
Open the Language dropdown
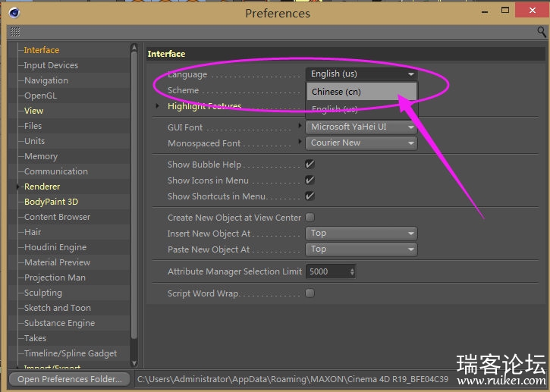click(x=361, y=74)
